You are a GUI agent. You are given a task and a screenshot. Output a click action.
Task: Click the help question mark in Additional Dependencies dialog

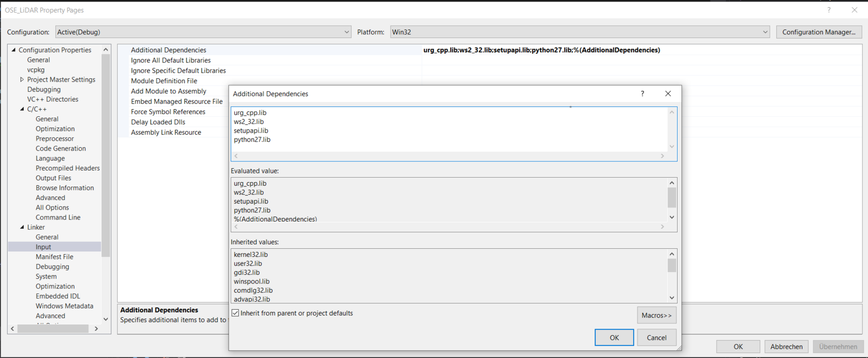tap(642, 94)
